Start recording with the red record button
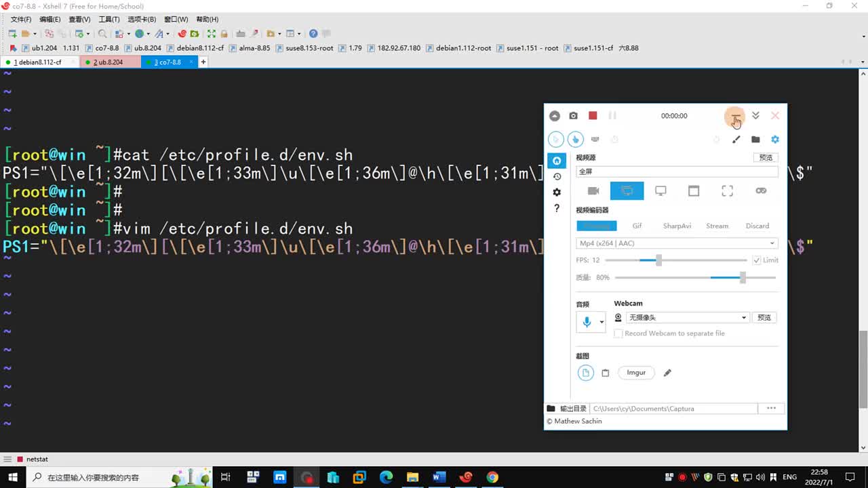This screenshot has height=488, width=868. pyautogui.click(x=593, y=116)
